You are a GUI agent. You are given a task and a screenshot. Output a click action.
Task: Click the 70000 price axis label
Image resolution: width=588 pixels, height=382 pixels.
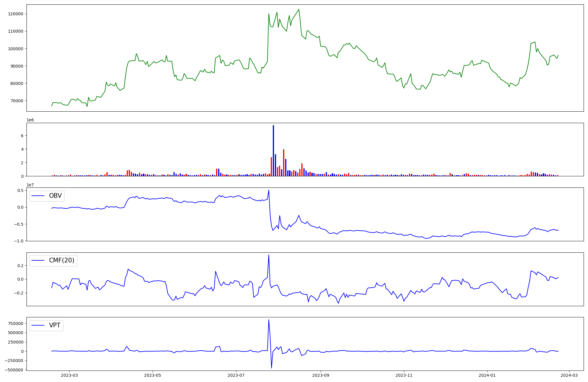pyautogui.click(x=16, y=101)
